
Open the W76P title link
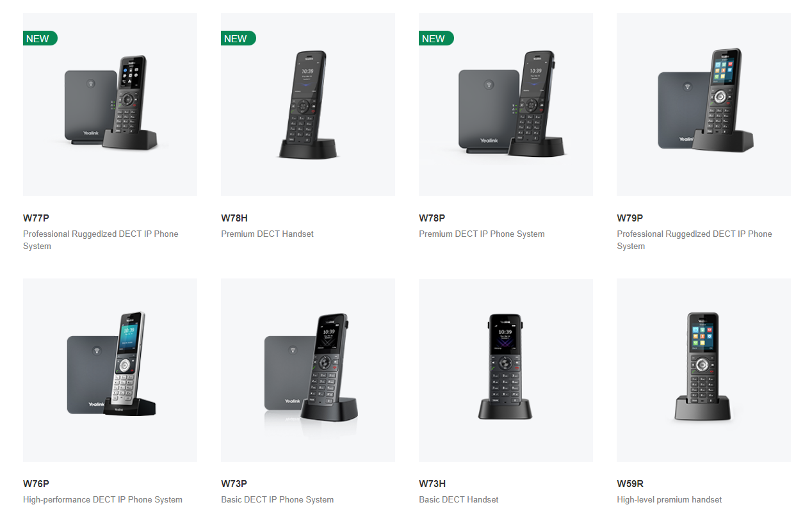(36, 484)
